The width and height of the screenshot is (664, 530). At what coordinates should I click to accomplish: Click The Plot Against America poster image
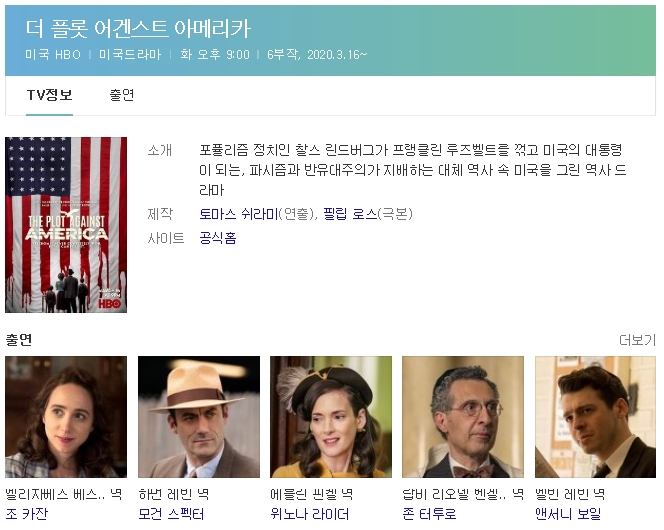tap(66, 224)
